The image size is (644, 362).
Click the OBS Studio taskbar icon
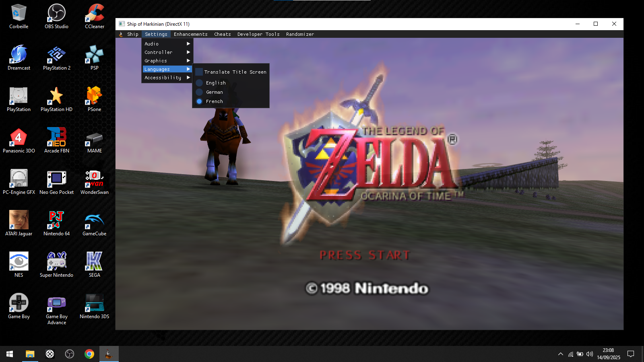[70, 354]
